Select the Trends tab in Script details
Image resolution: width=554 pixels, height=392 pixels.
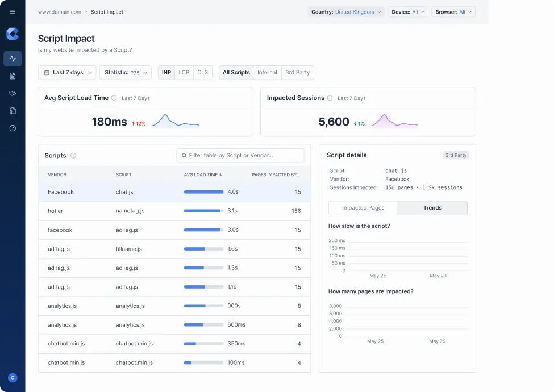pyautogui.click(x=432, y=208)
